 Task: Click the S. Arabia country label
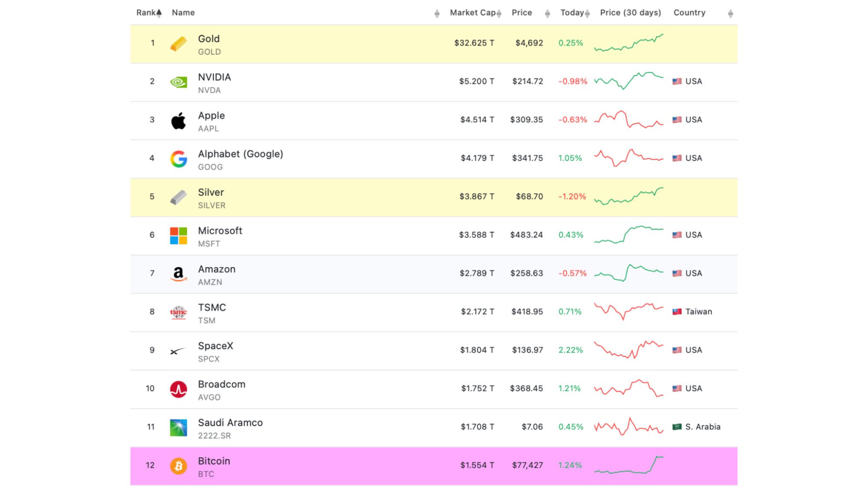coord(703,427)
